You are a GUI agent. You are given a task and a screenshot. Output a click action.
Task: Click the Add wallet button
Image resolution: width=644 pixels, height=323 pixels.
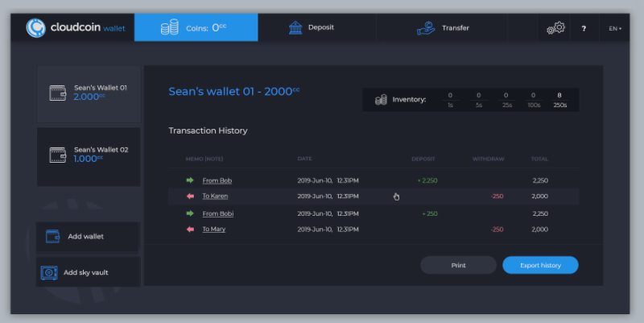[x=88, y=237]
